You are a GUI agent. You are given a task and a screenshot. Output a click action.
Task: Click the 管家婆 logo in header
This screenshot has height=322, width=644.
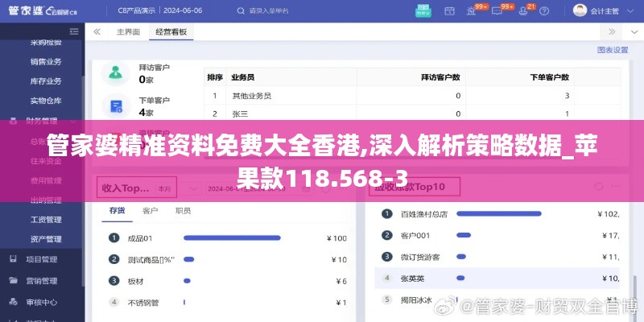[43, 11]
